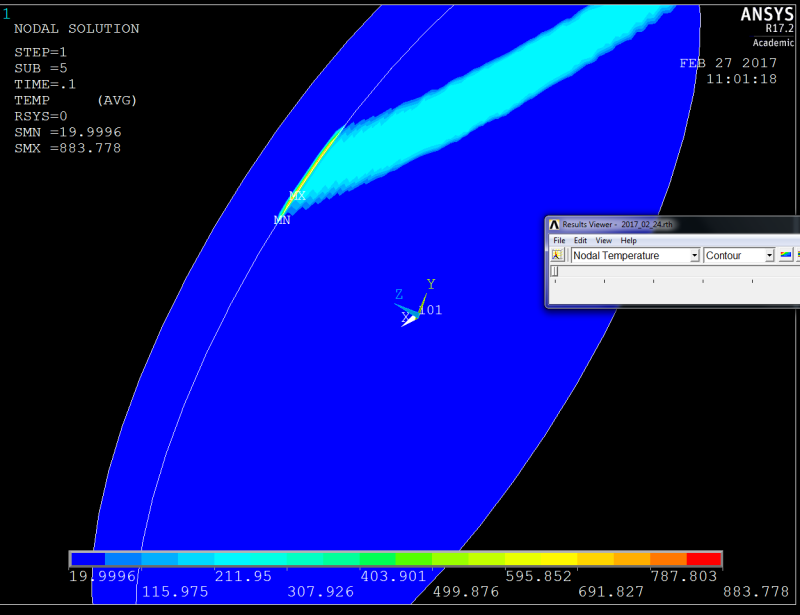Screen dimensions: 800x615
Task: Click the NODAL SOLUTION title text
Action: click(77, 29)
